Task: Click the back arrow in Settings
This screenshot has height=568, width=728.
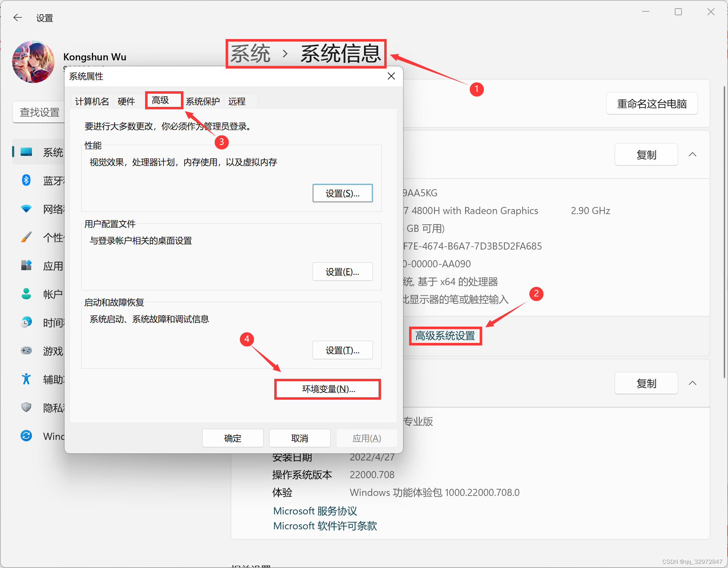Action: tap(17, 17)
